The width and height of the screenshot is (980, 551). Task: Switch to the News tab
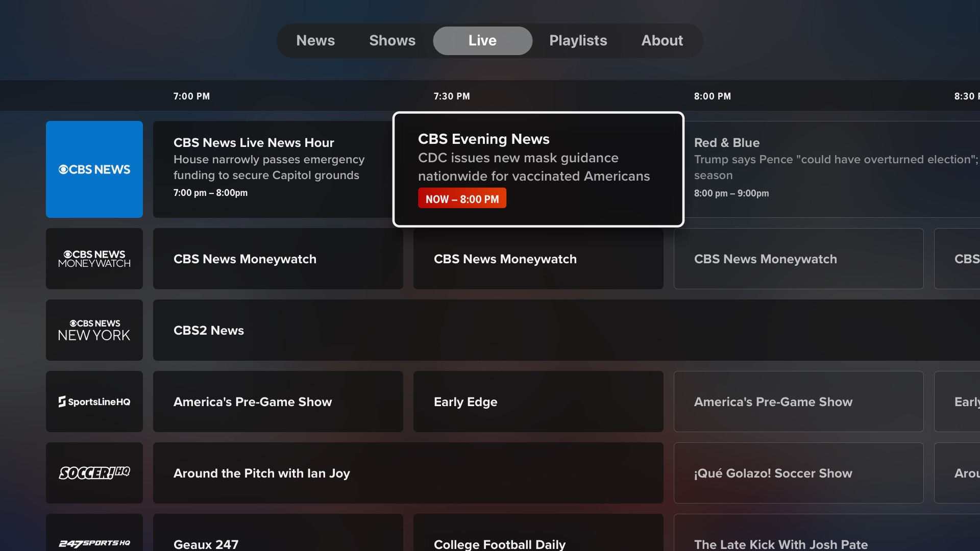click(x=315, y=40)
